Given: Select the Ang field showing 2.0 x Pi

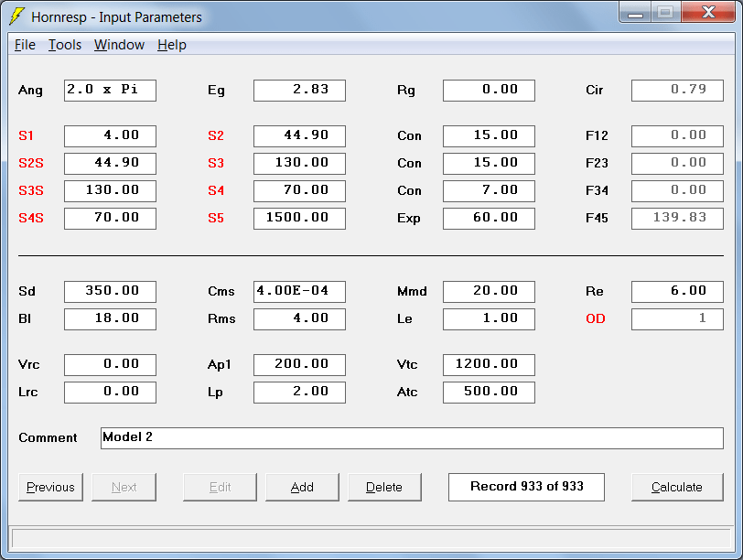Looking at the screenshot, I should pos(110,91).
